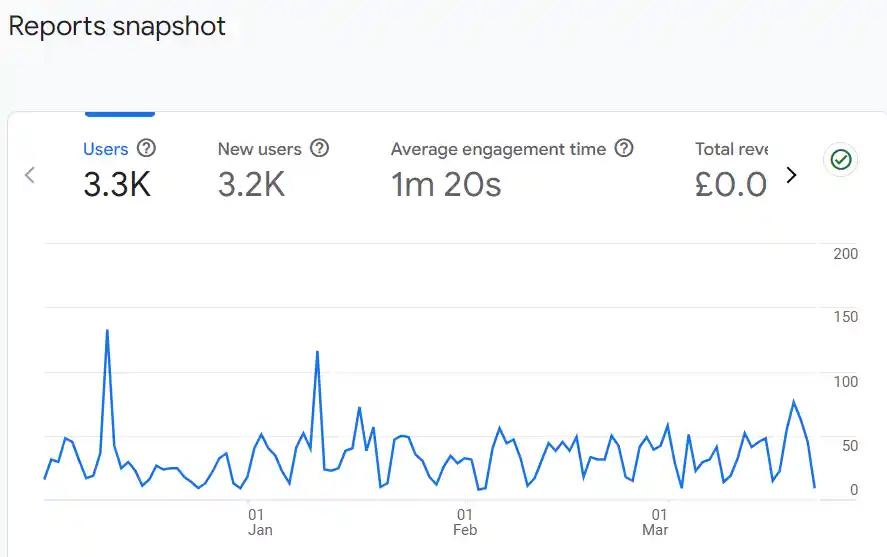
Task: Click the 3.2K new users value
Action: tap(251, 185)
